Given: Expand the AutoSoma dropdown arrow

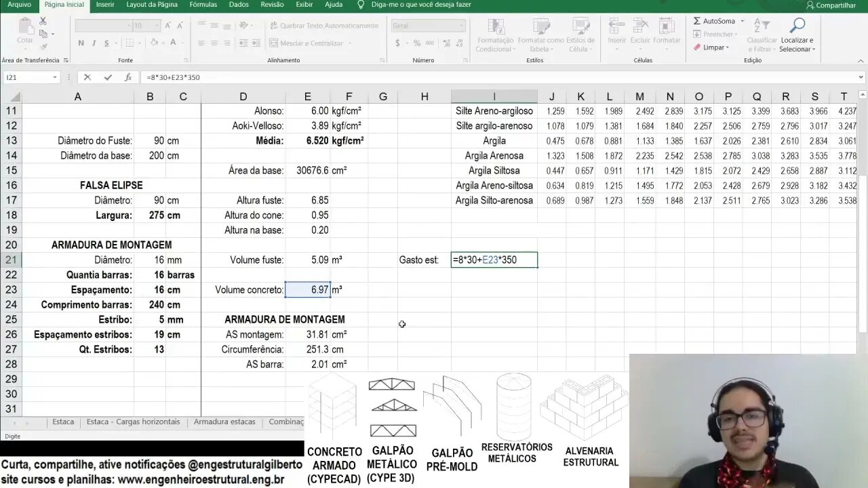Looking at the screenshot, I should coord(742,21).
